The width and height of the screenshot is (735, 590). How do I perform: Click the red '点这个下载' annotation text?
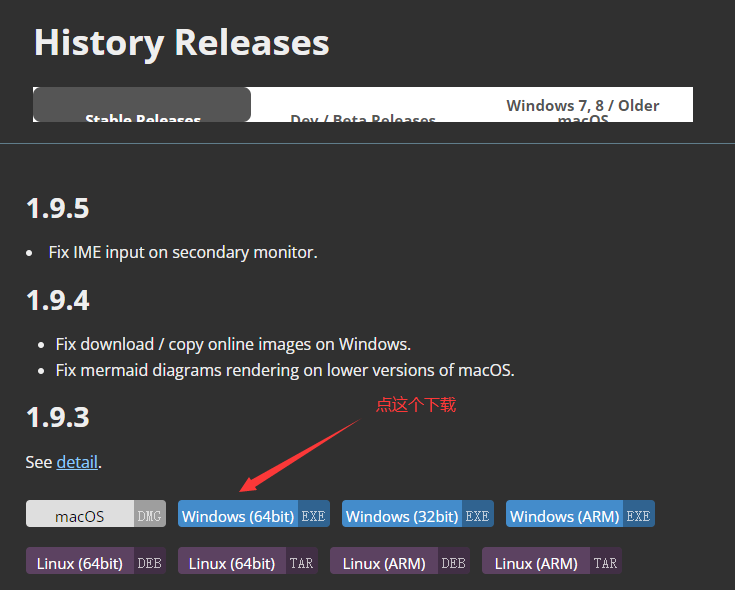click(x=415, y=405)
